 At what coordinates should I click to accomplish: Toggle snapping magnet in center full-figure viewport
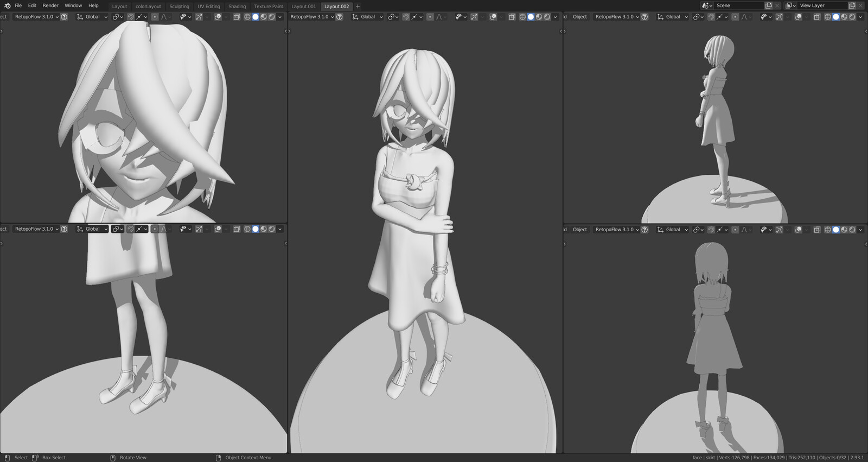pyautogui.click(x=406, y=17)
